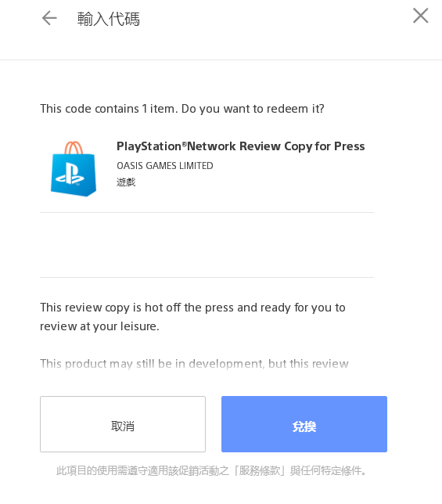Go back using the left arrow
The width and height of the screenshot is (442, 504).
coord(49,18)
